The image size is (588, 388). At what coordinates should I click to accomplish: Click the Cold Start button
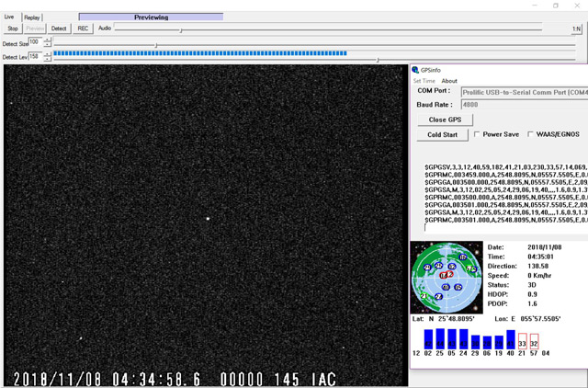point(443,134)
